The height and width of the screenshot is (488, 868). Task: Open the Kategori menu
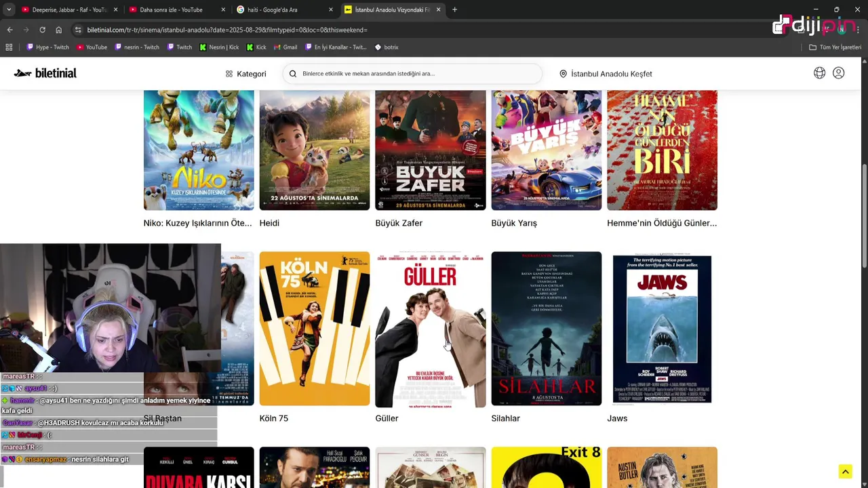tap(245, 74)
